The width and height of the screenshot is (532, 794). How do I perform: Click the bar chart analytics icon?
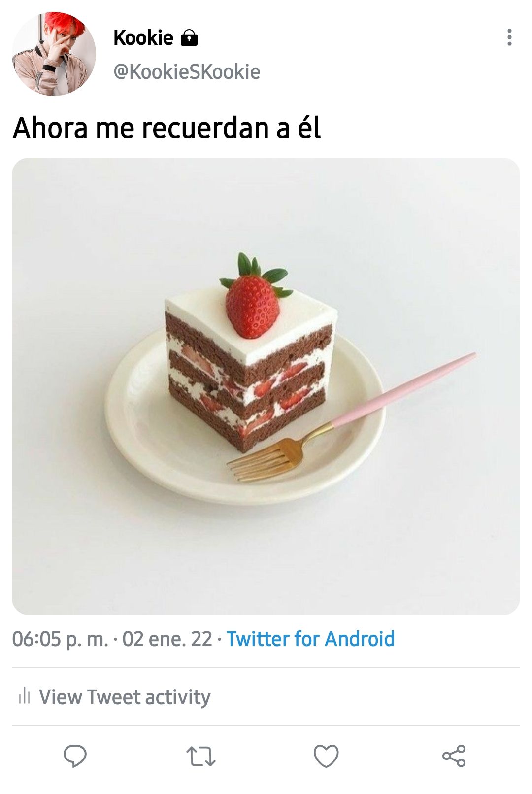[24, 697]
